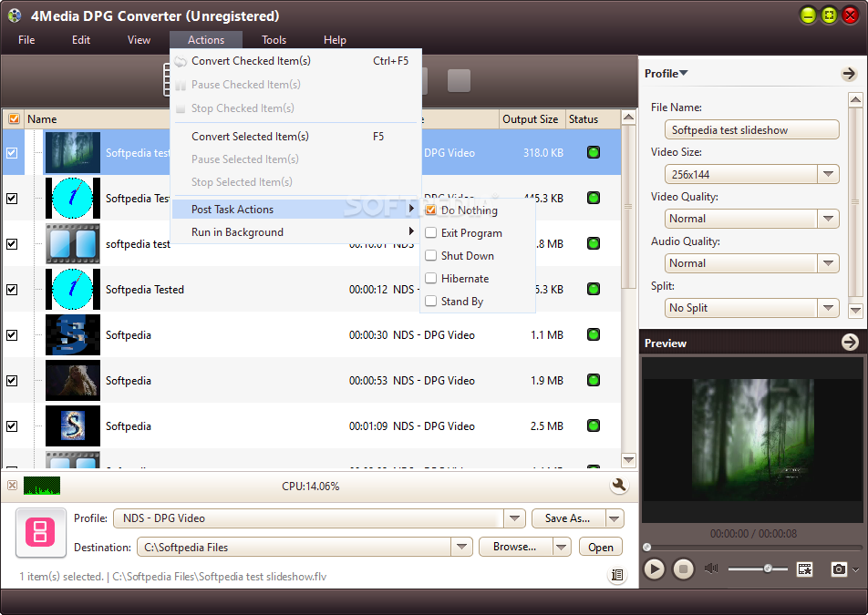Open the Video Size dropdown showing 256x144
Image resolution: width=868 pixels, height=615 pixels.
click(828, 174)
